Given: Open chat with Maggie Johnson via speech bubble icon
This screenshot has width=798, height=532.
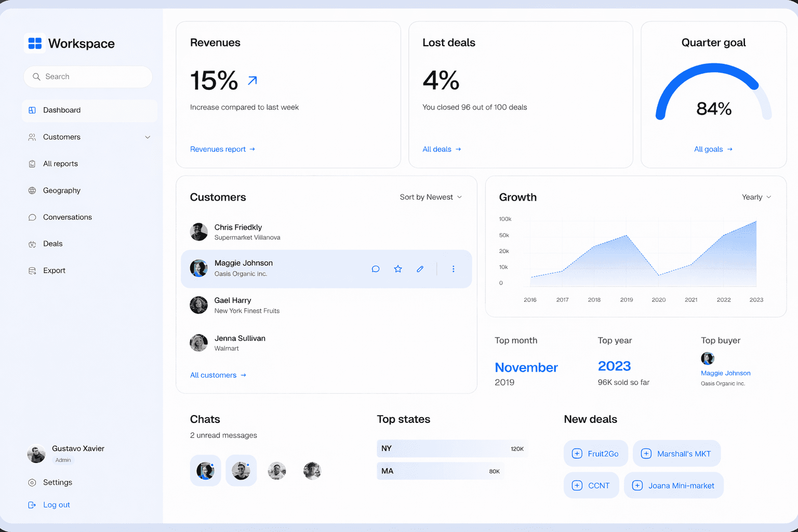Looking at the screenshot, I should [x=376, y=269].
